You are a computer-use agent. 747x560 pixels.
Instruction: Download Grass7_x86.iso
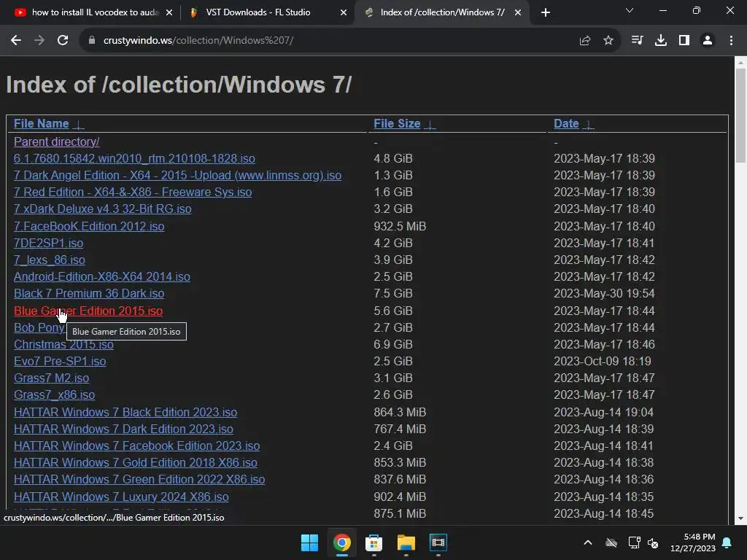(54, 394)
